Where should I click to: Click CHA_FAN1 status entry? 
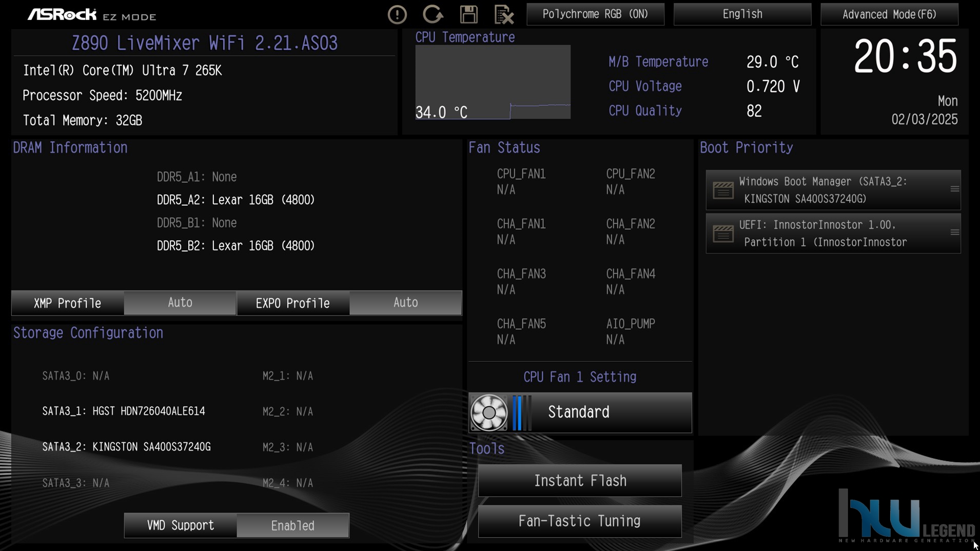[x=521, y=232]
